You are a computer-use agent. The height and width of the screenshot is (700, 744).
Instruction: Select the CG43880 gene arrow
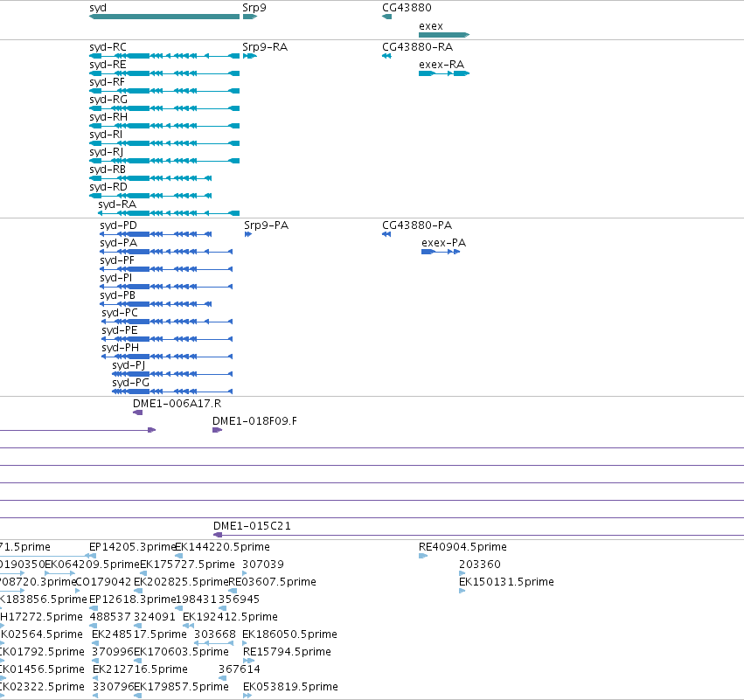click(x=386, y=17)
